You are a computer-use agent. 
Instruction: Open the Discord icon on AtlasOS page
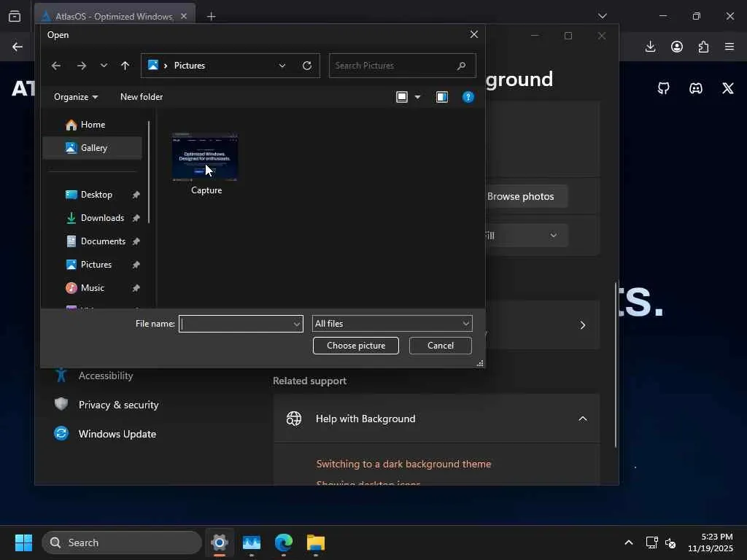tap(695, 88)
